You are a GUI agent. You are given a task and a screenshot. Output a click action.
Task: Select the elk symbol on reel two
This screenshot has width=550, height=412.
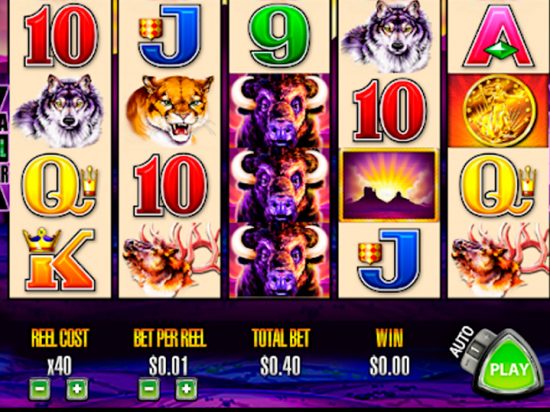click(171, 260)
